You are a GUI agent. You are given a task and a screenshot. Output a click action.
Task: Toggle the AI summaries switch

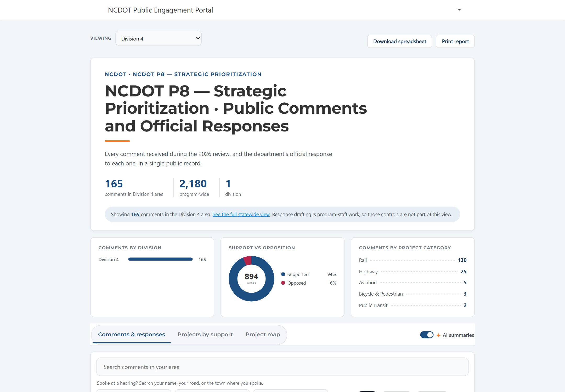click(x=427, y=335)
